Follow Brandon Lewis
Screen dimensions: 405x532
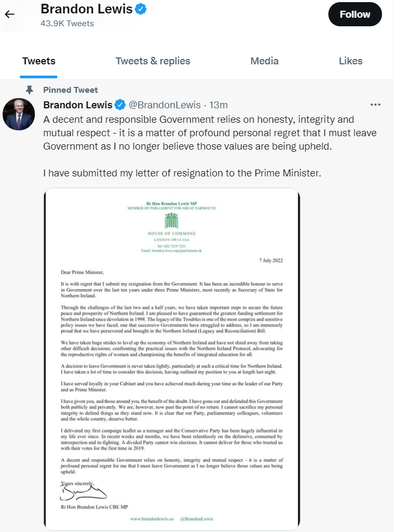(x=355, y=14)
